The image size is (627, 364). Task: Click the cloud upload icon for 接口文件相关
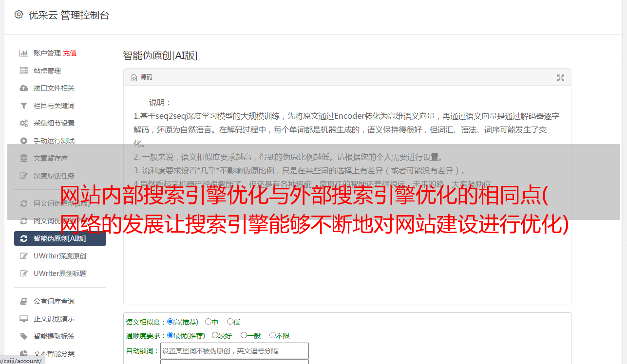[x=23, y=88]
